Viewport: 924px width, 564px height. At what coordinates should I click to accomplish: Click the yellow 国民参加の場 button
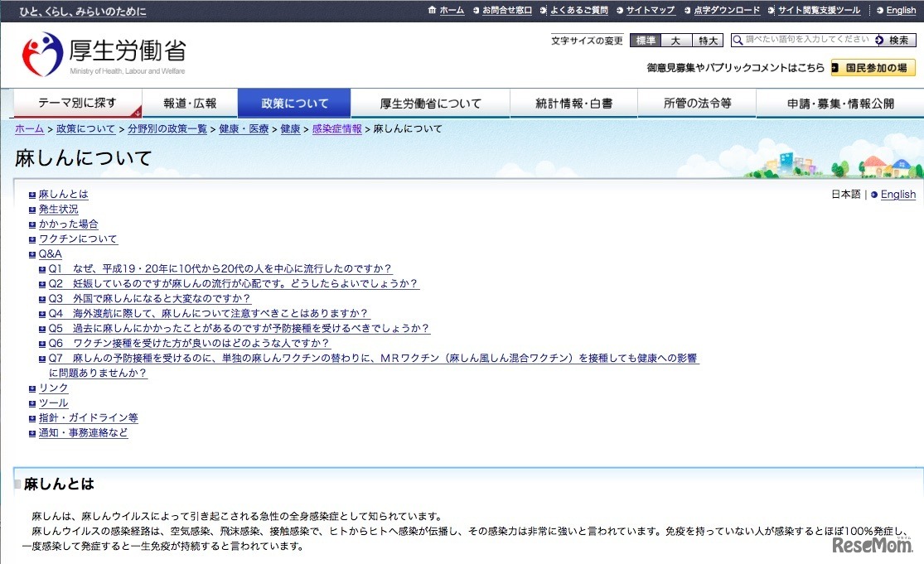tap(874, 68)
